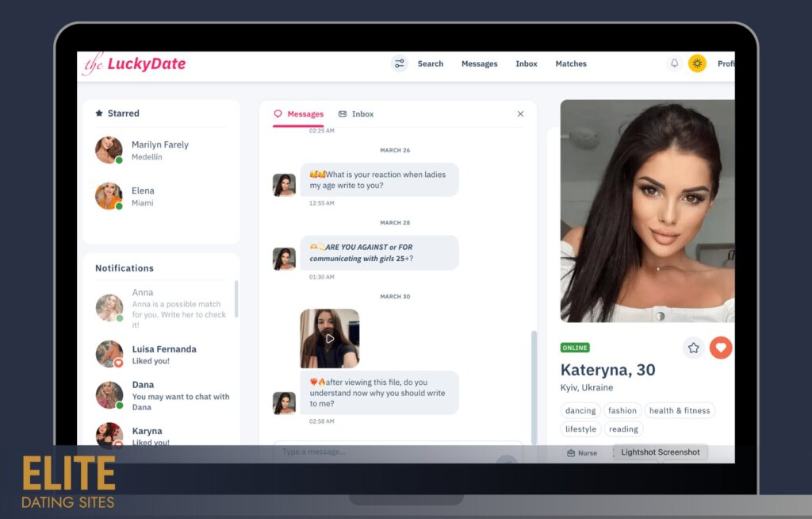Select the dancing interest tag
Image resolution: width=812 pixels, height=519 pixels.
[580, 410]
